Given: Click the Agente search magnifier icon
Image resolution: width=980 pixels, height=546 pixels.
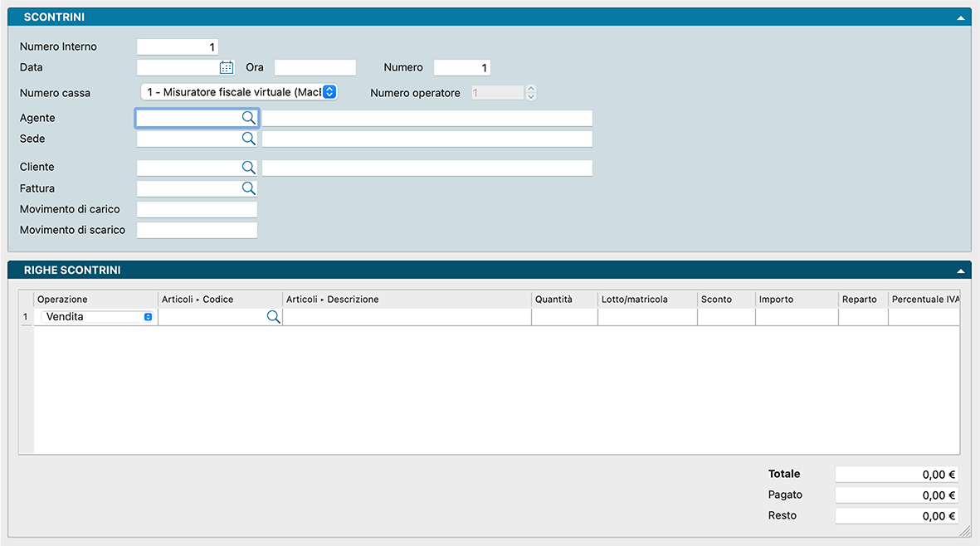Looking at the screenshot, I should pyautogui.click(x=248, y=118).
